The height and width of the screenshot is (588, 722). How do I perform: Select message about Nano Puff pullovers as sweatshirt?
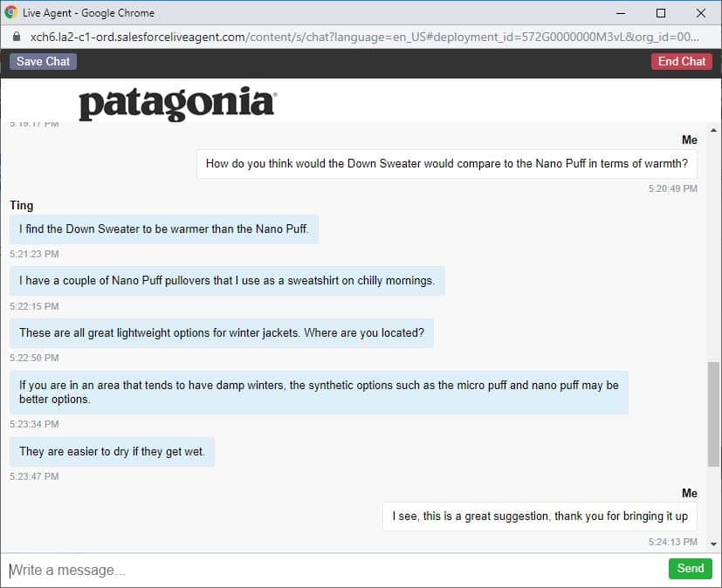point(228,281)
